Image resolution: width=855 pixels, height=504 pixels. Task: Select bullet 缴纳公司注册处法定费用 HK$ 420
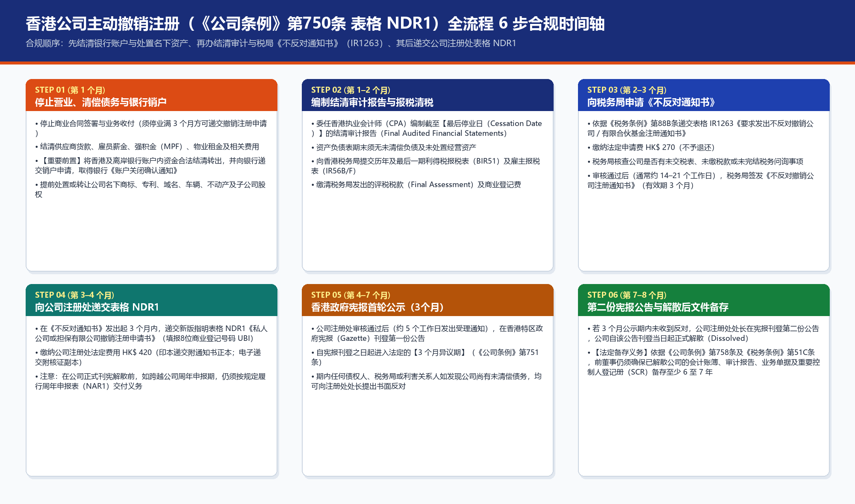(x=148, y=357)
